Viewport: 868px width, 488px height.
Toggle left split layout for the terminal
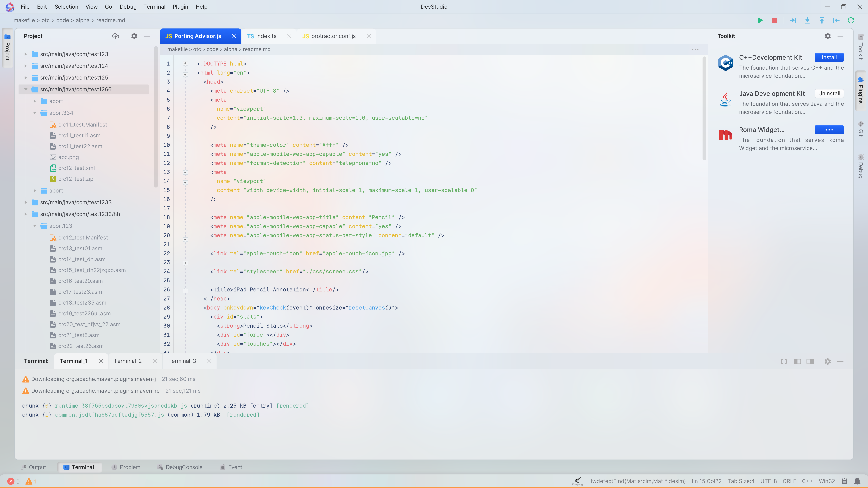(797, 361)
